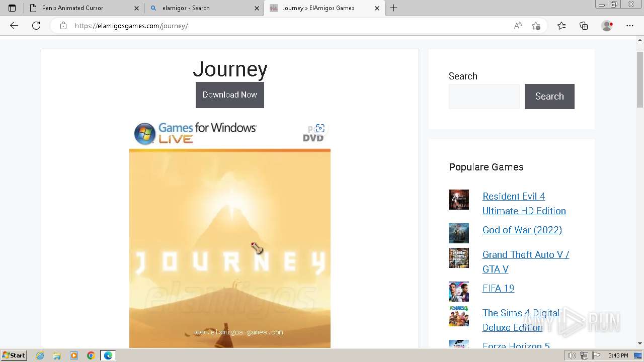Open network icon in system tray
This screenshot has width=644, height=362.
point(584,355)
